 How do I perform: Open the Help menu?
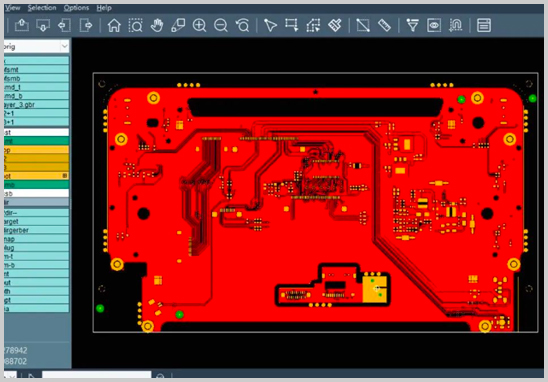tap(104, 8)
